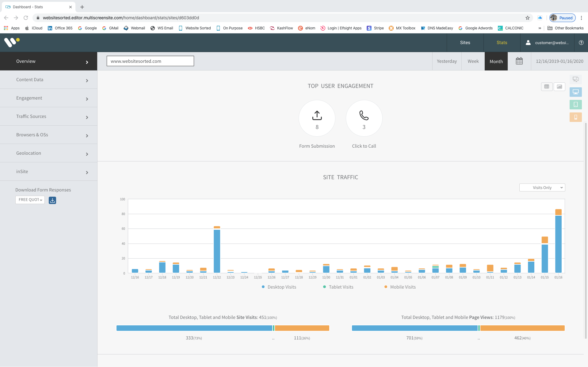Viewport: 588px width, 367px height.
Task: Select the blue desktop visits filter icon
Action: [x=575, y=92]
